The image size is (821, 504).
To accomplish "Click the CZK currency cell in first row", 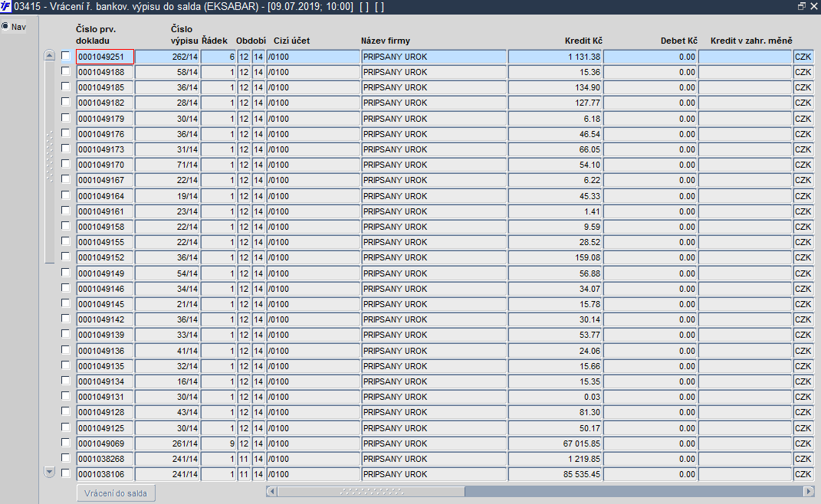I will pyautogui.click(x=803, y=57).
